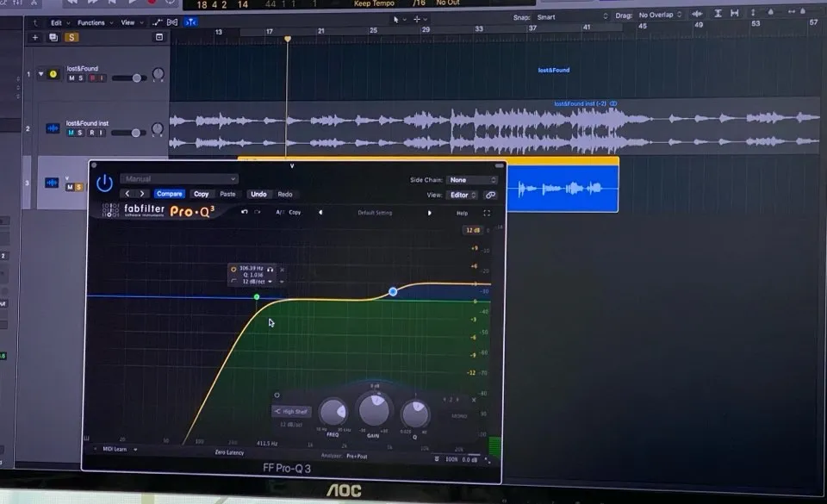
Task: Click the Help button in Pro-Q 3
Action: 462,213
